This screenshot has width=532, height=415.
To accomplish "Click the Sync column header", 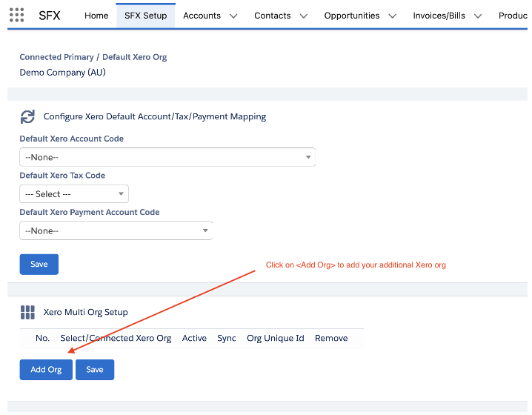I will [227, 339].
